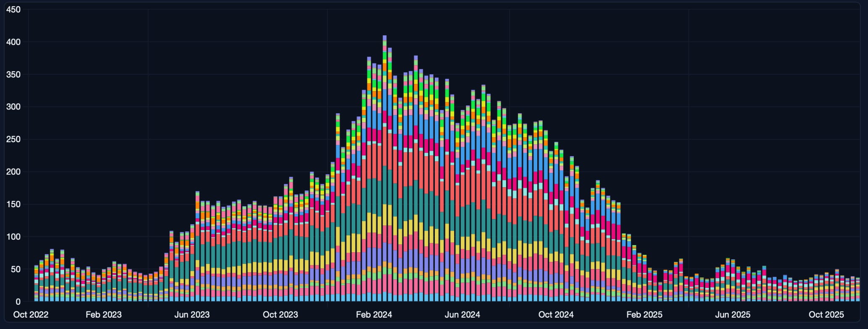The image size is (868, 329).
Task: Click the '450' y-axis value
Action: (x=13, y=10)
